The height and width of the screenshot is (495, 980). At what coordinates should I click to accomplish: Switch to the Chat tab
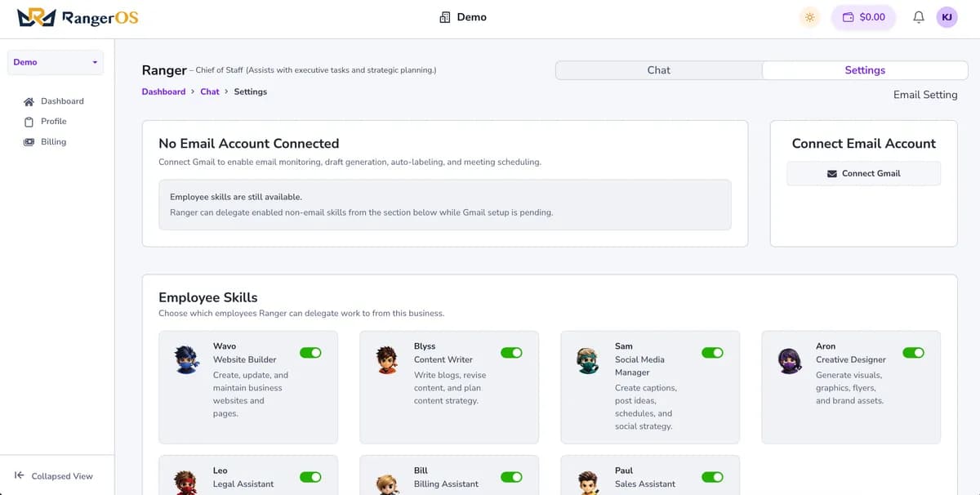659,70
